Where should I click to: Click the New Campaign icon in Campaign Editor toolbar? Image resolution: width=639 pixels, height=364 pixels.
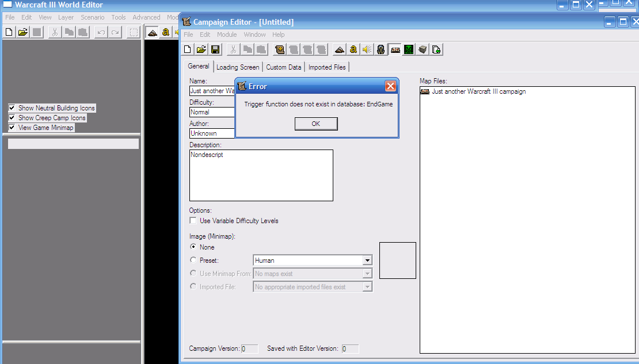coord(188,49)
